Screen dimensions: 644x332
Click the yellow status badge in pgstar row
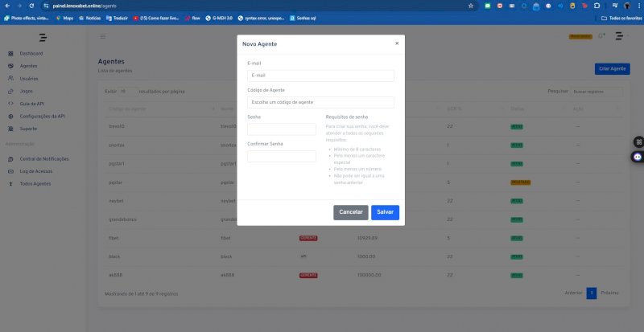coord(520,182)
